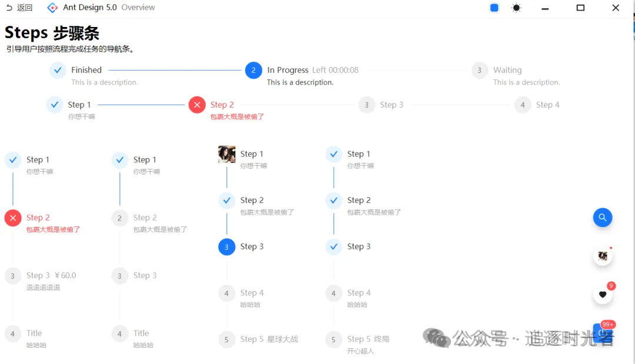The height and width of the screenshot is (364, 635).
Task: Click the red error icon in the vertical steps list
Action: tap(13, 218)
